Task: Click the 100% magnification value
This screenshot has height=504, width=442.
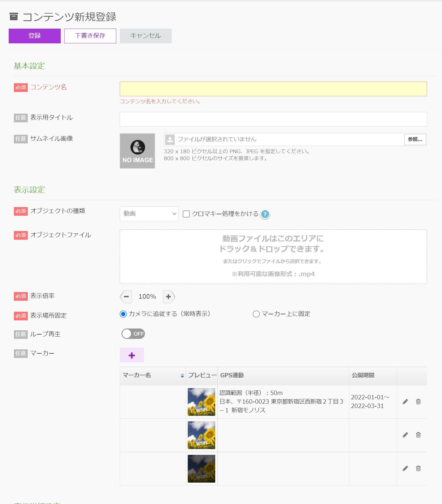Action: tap(147, 297)
